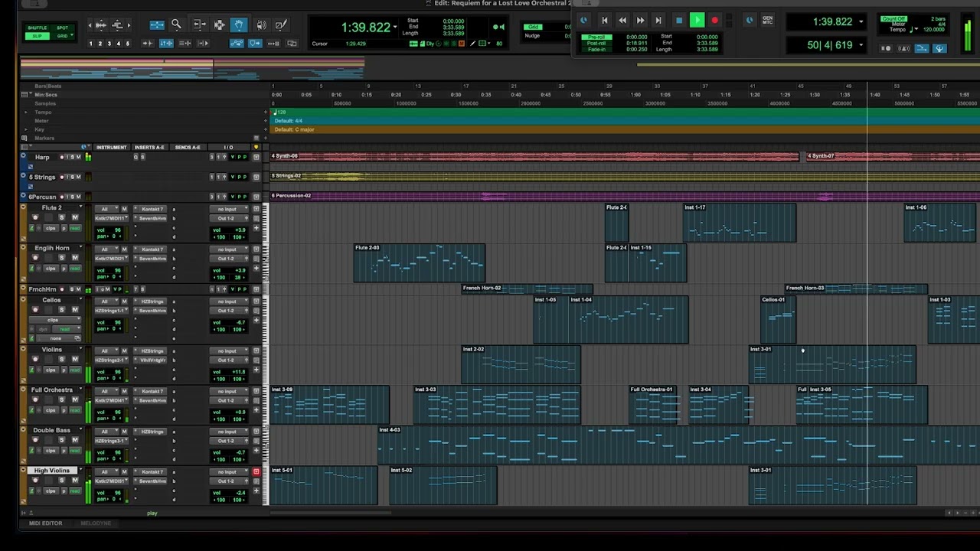980x551 pixels.
Task: Click the SENDS A-E column header
Action: (x=188, y=147)
